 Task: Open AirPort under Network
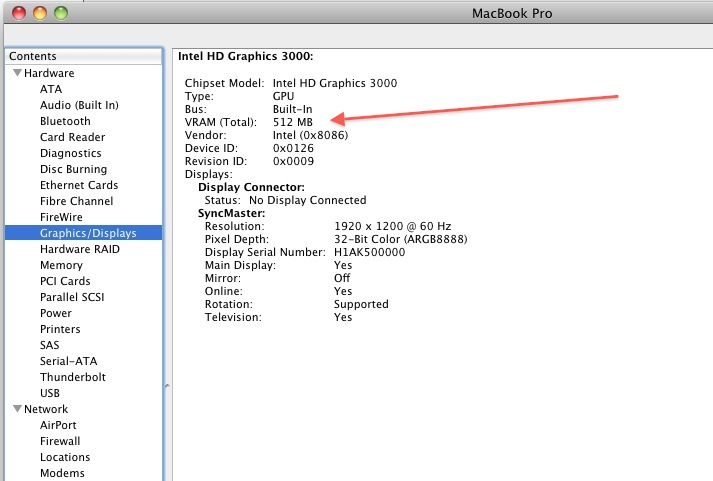(x=58, y=425)
